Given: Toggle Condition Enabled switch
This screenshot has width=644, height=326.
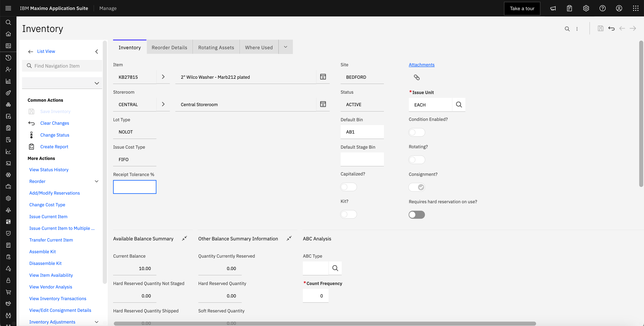Looking at the screenshot, I should (x=416, y=132).
